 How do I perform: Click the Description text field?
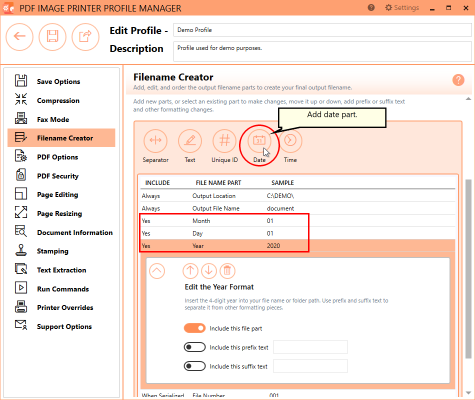coord(322,51)
